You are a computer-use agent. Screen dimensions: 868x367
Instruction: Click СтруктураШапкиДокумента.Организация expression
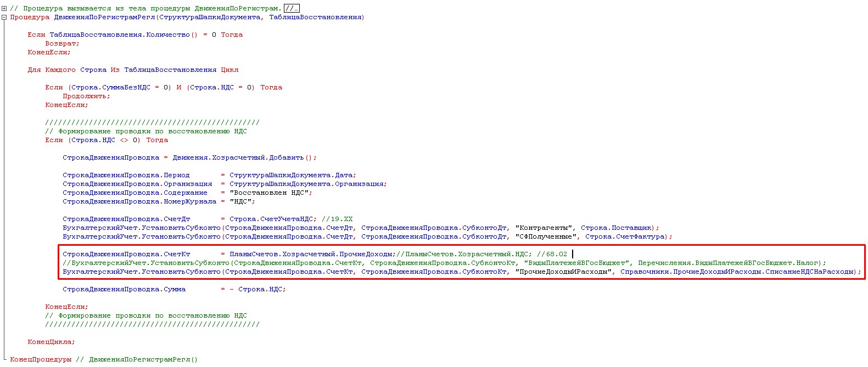click(307, 184)
